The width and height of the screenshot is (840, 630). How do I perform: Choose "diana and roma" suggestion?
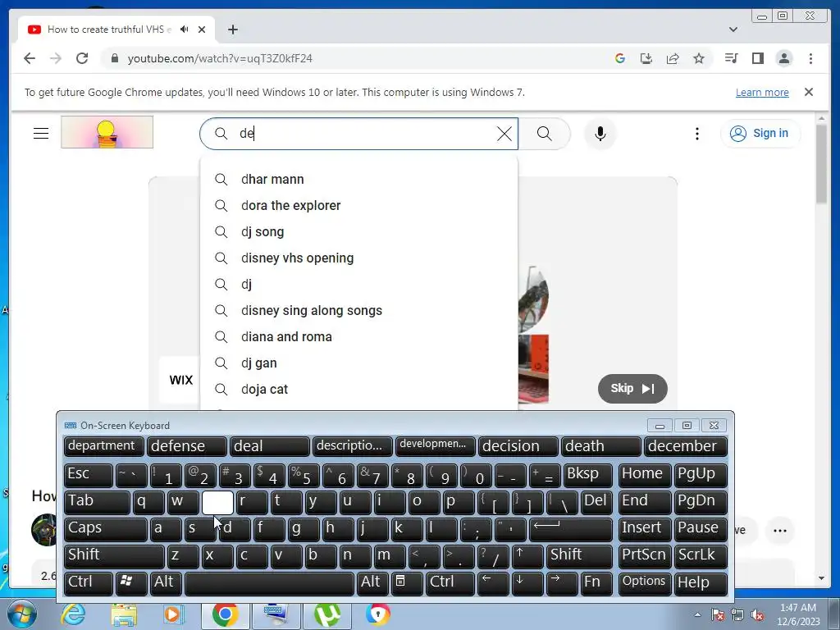[359, 336]
